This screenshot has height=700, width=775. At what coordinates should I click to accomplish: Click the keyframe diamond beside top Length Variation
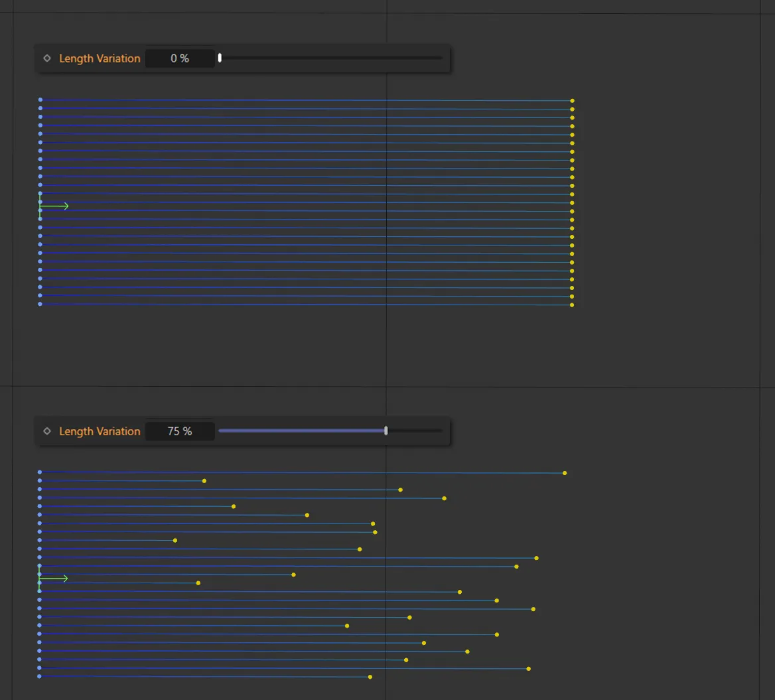click(x=46, y=58)
